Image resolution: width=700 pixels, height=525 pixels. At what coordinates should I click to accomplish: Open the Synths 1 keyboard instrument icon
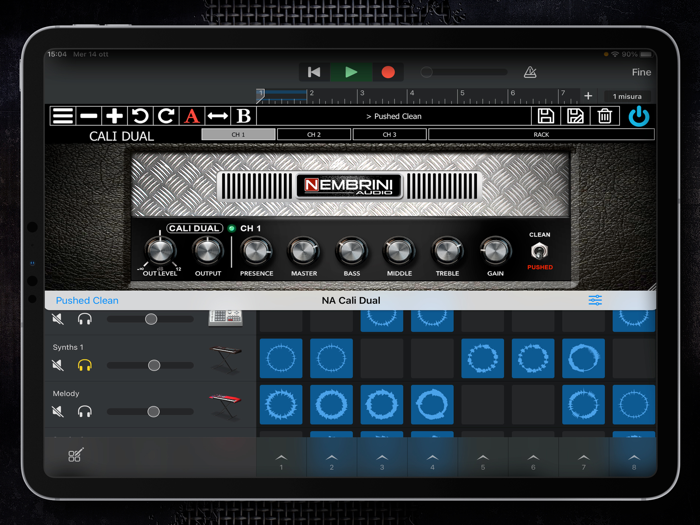pyautogui.click(x=226, y=358)
